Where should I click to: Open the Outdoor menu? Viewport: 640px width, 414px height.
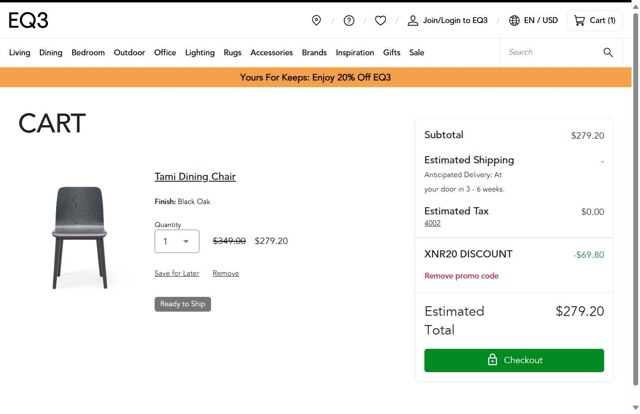[x=129, y=52]
